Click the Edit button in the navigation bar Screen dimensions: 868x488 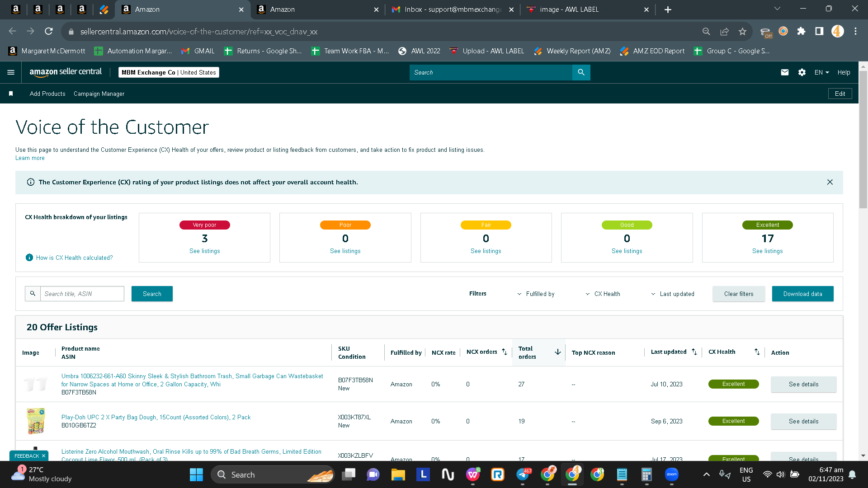point(840,94)
